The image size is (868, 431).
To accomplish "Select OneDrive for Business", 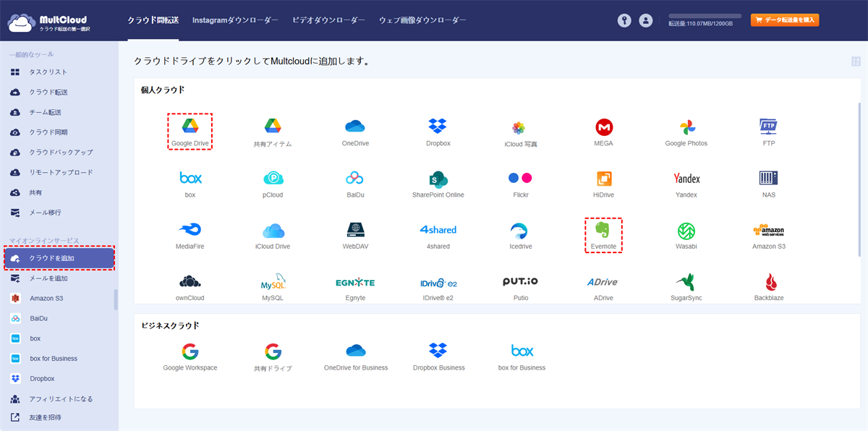I will [x=355, y=357].
